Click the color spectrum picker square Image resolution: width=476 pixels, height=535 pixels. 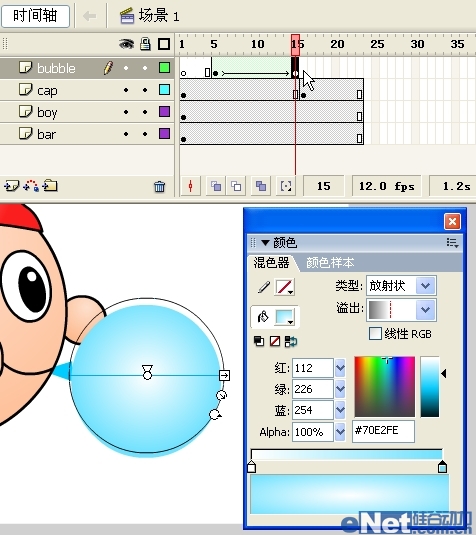(385, 387)
